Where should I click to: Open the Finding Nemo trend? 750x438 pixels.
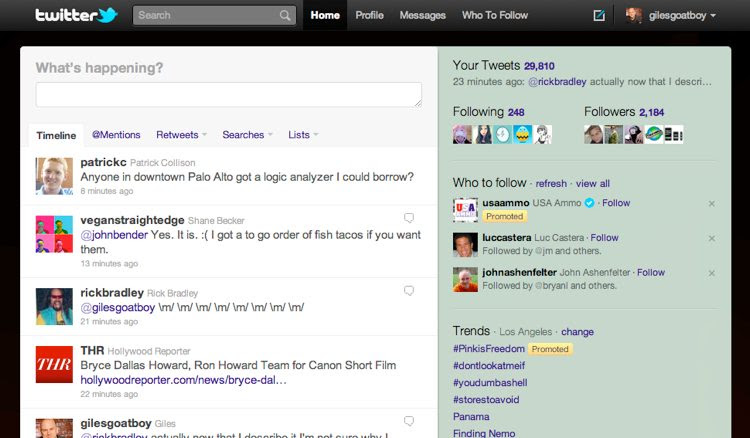484,433
